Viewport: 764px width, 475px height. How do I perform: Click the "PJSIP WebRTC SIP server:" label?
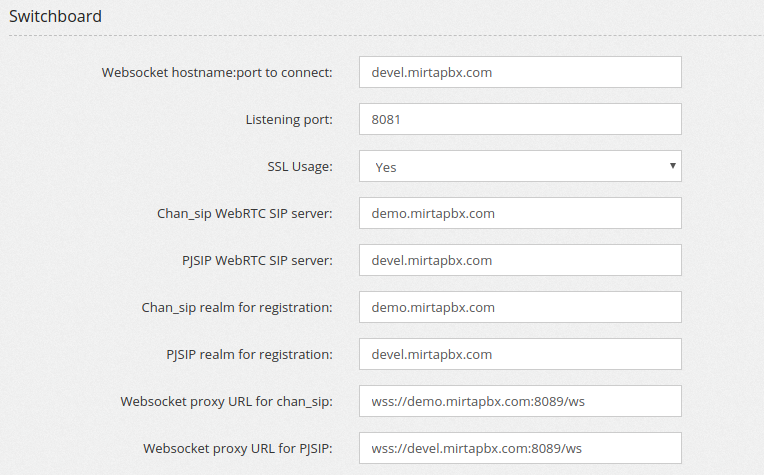257,261
